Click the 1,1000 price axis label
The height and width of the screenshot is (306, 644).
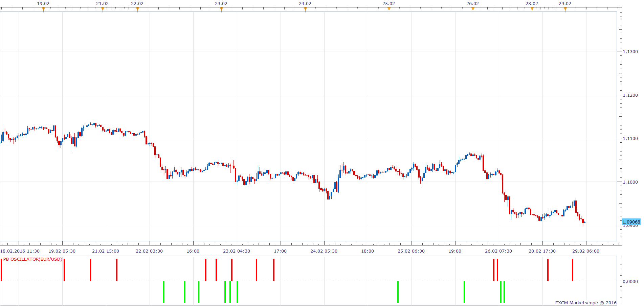pyautogui.click(x=630, y=182)
